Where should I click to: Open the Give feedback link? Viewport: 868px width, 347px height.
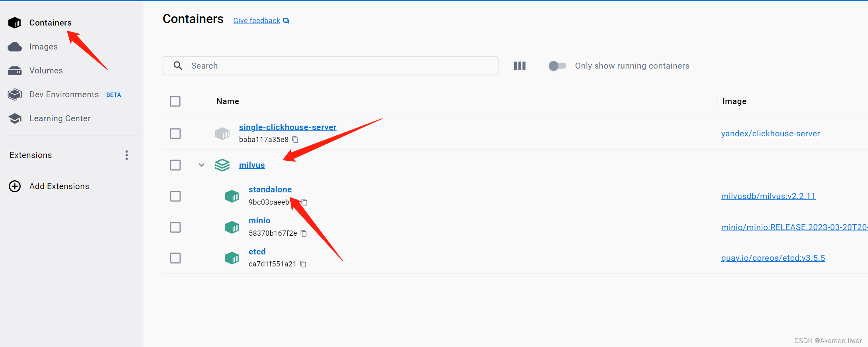pos(257,21)
